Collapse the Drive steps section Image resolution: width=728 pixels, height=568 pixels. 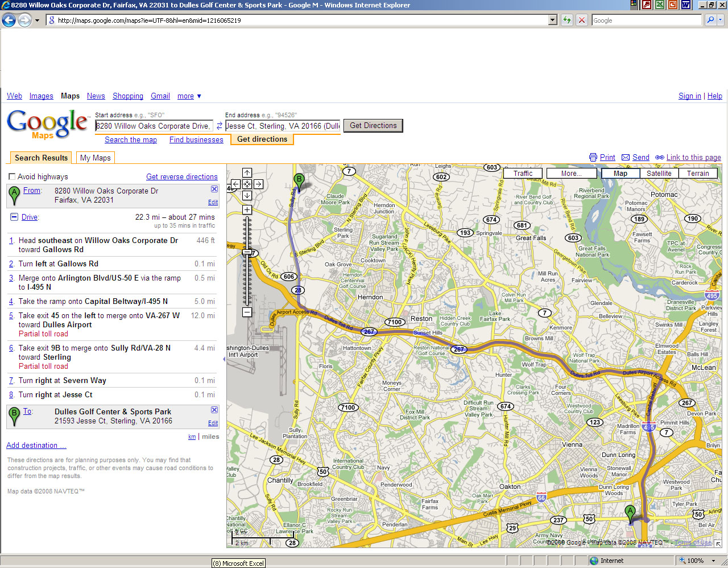[x=14, y=217]
